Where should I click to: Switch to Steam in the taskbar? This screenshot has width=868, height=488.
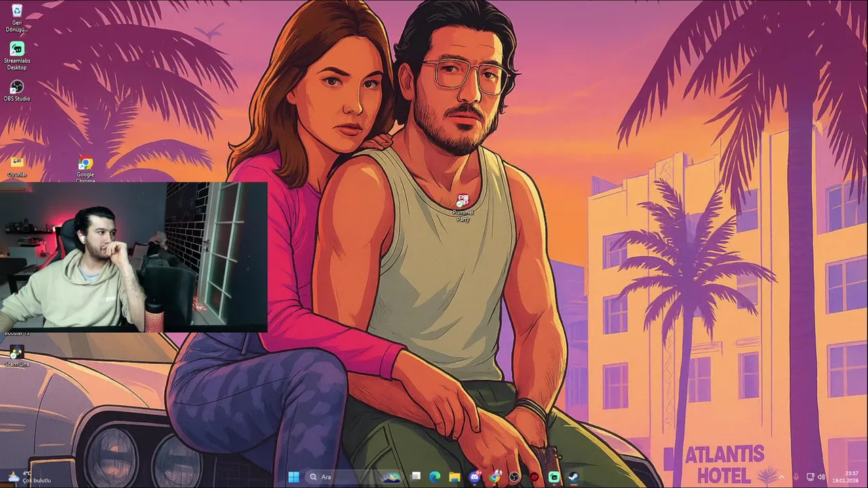[574, 477]
